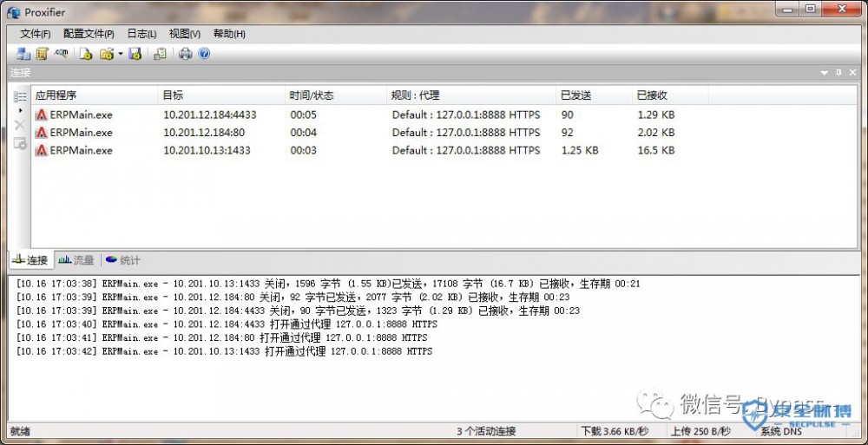Viewport: 868px width, 445px height.
Task: Click the 系统 DNS status entry
Action: point(782,432)
